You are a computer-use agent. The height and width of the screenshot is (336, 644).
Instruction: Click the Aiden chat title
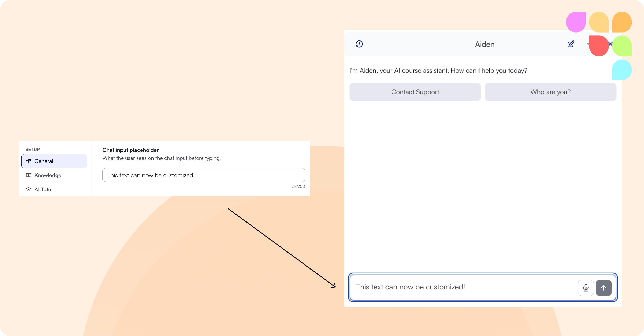click(485, 44)
